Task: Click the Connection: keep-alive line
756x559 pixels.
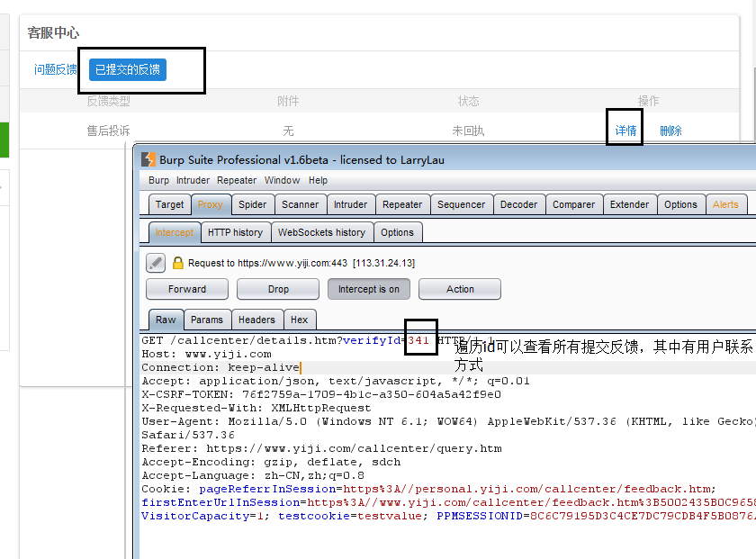Action: pyautogui.click(x=220, y=367)
